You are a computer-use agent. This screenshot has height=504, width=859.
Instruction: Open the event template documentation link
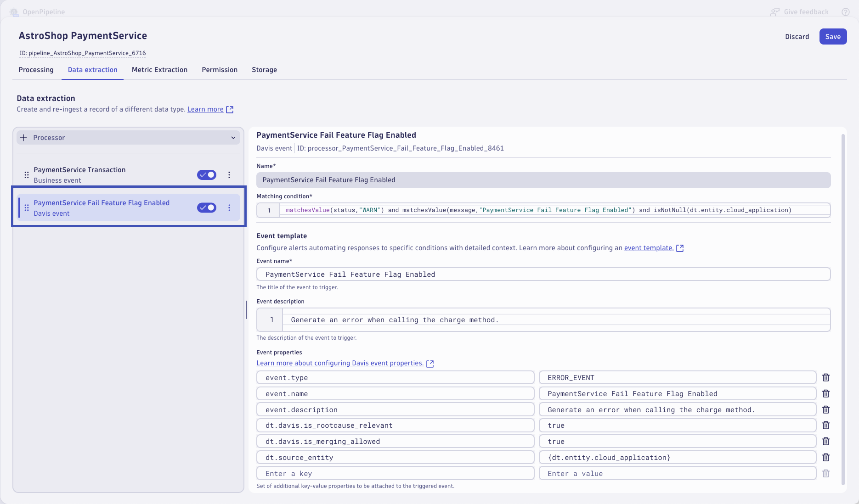click(649, 248)
